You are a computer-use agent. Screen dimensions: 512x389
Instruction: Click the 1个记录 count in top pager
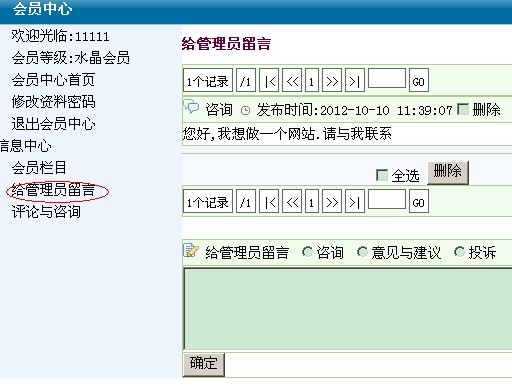[x=208, y=80]
